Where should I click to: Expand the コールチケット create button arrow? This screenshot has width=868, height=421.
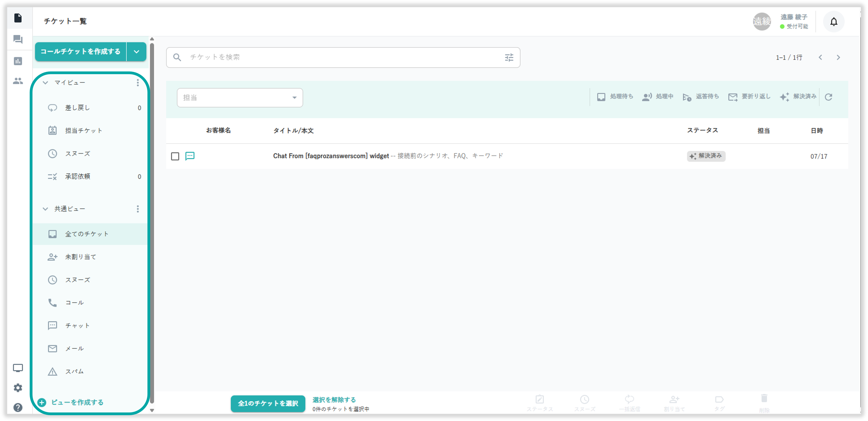click(x=136, y=52)
